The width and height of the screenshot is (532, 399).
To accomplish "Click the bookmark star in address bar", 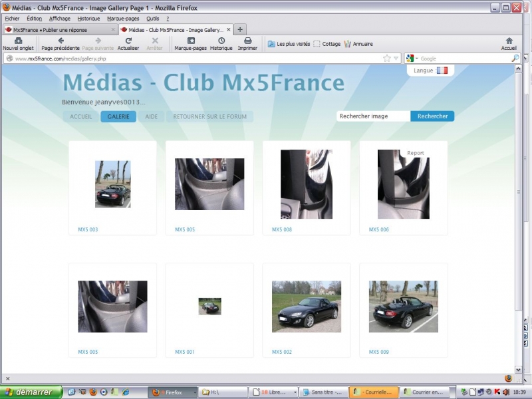I will 386,59.
